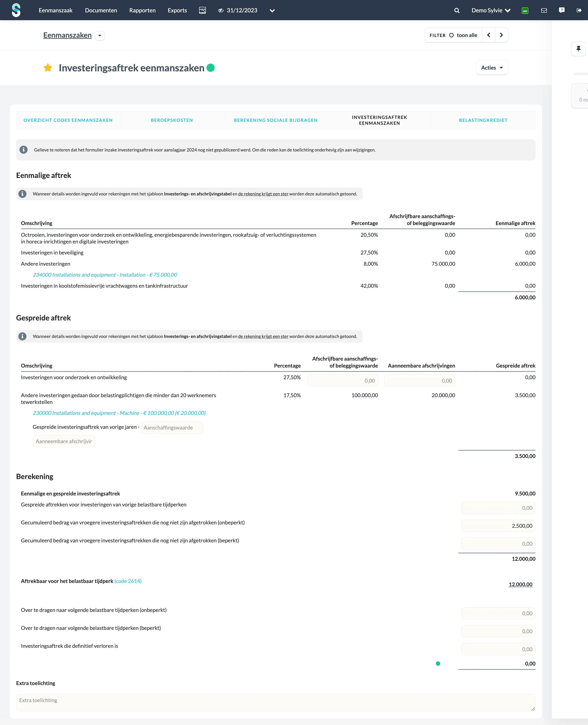Open 230000 Installations and equipment - Machine link

point(119,413)
